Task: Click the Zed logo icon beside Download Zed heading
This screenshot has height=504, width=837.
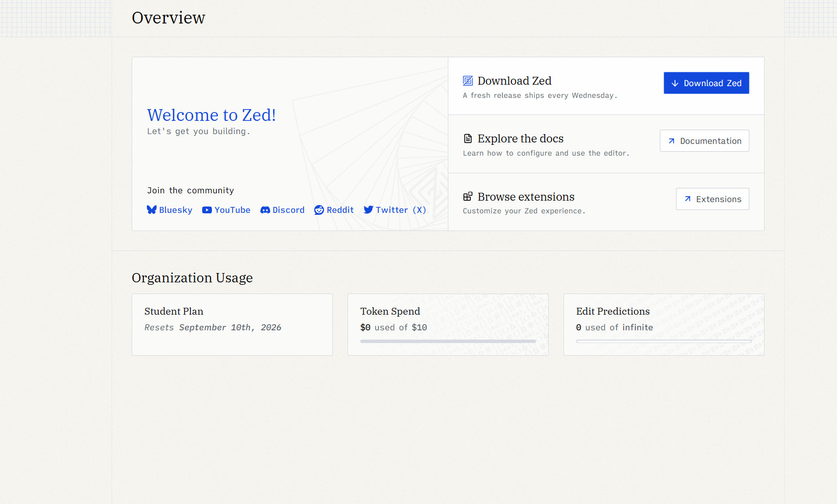Action: tap(468, 81)
